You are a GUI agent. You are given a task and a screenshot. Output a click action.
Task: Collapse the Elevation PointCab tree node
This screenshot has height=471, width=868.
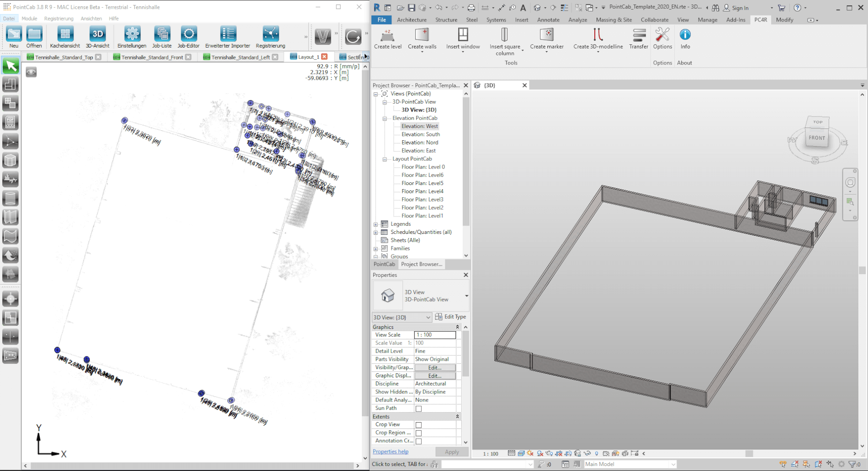click(385, 118)
